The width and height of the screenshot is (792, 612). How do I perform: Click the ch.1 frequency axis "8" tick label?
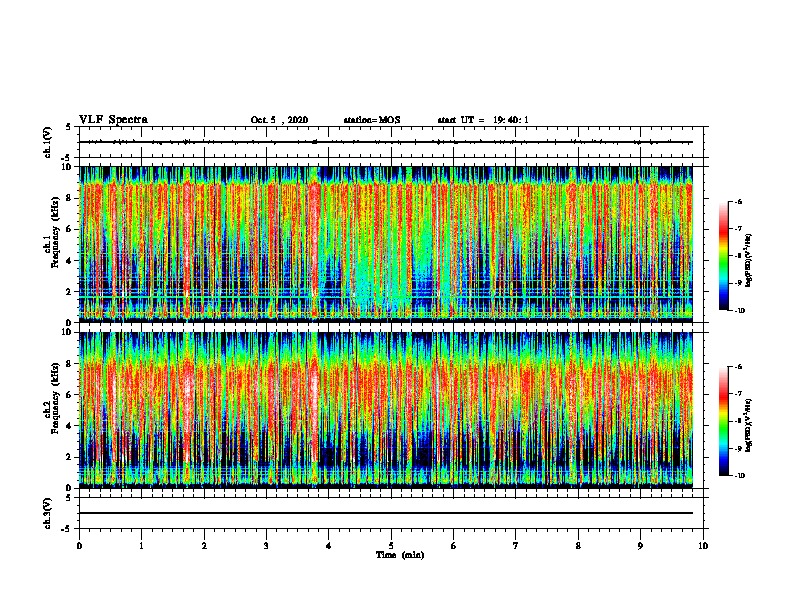point(69,198)
